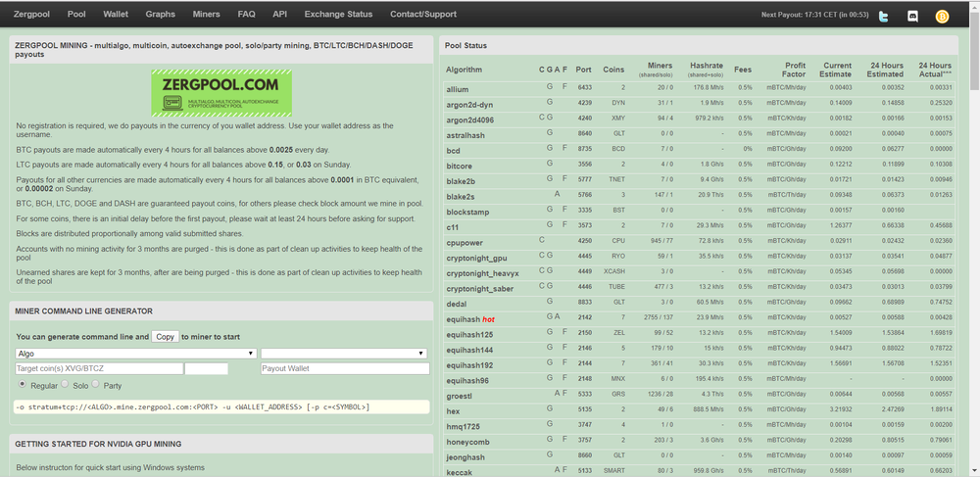980x477 pixels.
Task: Open the equihash hot algorithm link
Action: pyautogui.click(x=470, y=319)
